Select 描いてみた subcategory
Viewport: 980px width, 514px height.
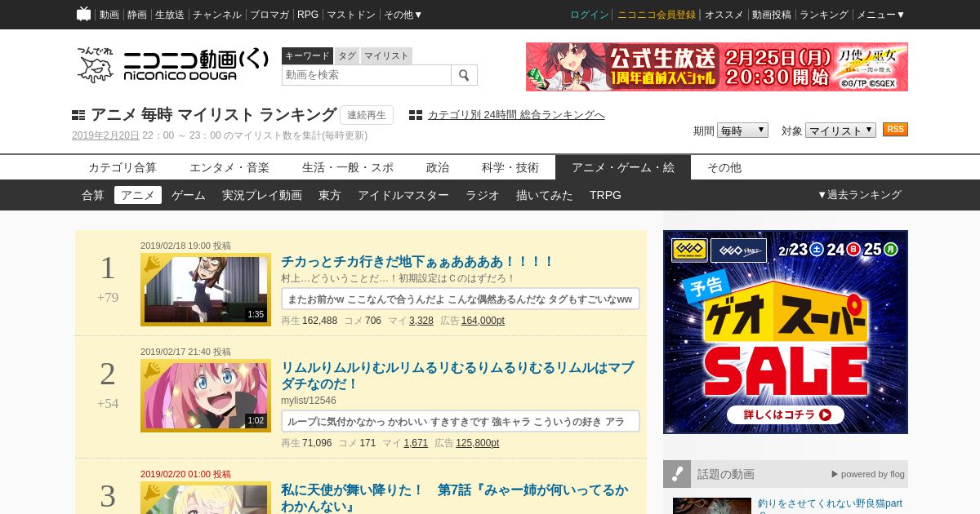point(545,195)
